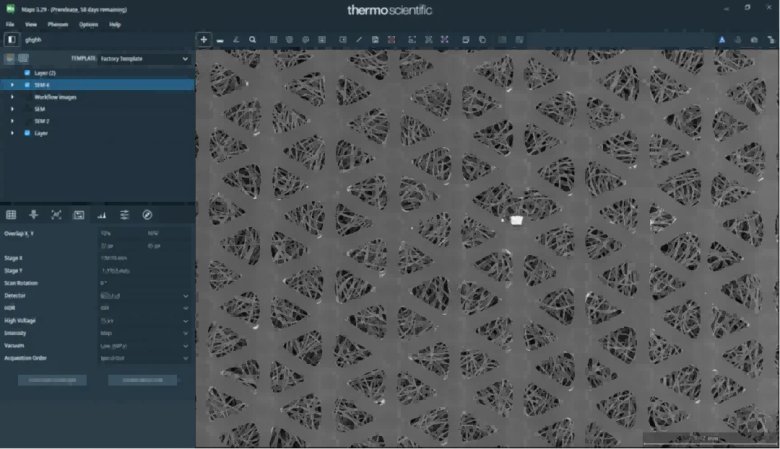
Task: Open the Options menu
Action: point(89,24)
